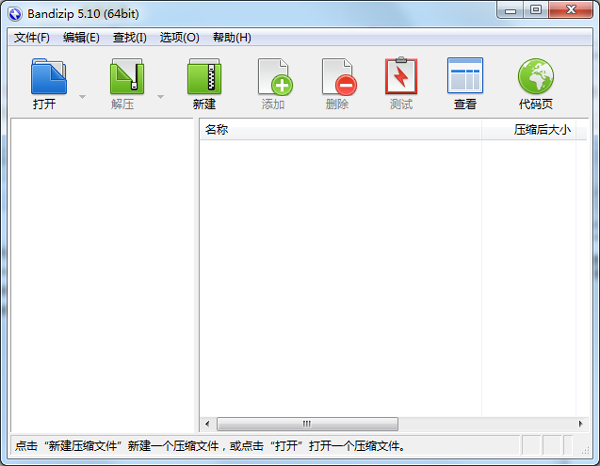Sort by the 名称 column header
The image size is (600, 466).
340,130
